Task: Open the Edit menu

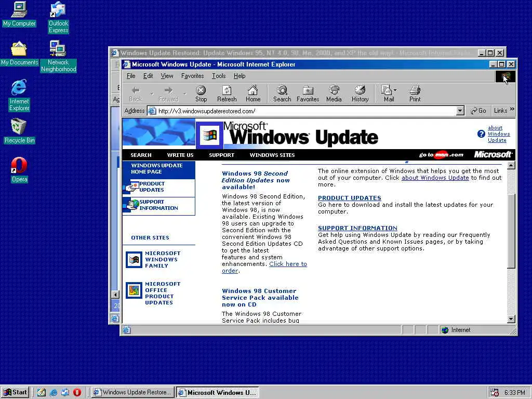Action: pos(148,76)
